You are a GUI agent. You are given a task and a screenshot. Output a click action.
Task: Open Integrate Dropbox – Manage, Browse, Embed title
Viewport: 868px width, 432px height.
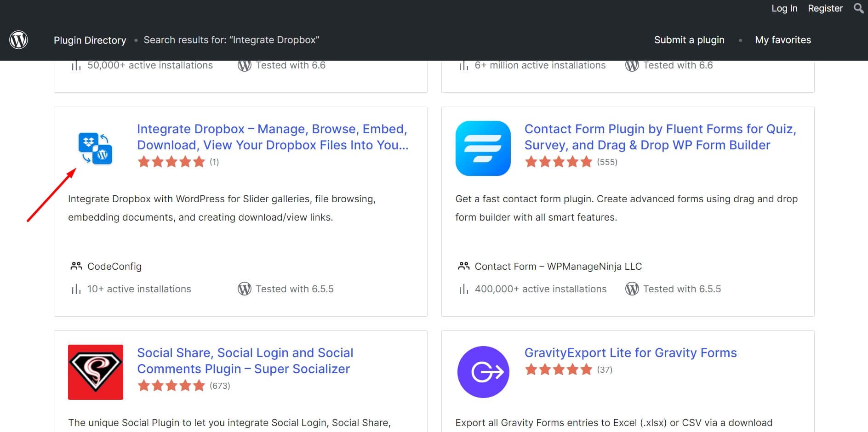tap(273, 137)
